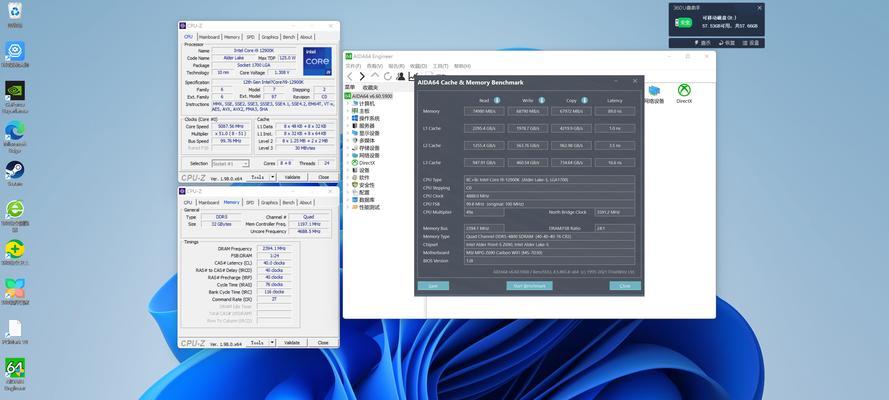The width and height of the screenshot is (889, 400).
Task: Select the white document file on the desktop
Action: [15, 331]
